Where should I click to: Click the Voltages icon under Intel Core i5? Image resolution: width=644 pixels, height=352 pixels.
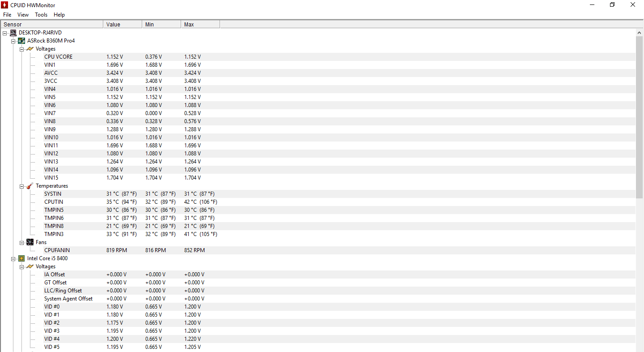(x=30, y=266)
